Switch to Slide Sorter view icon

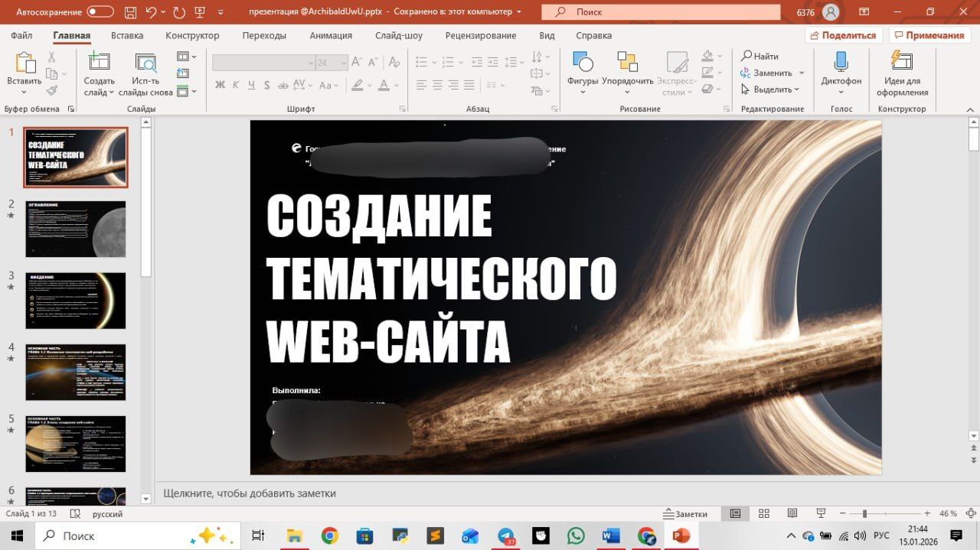coord(763,513)
